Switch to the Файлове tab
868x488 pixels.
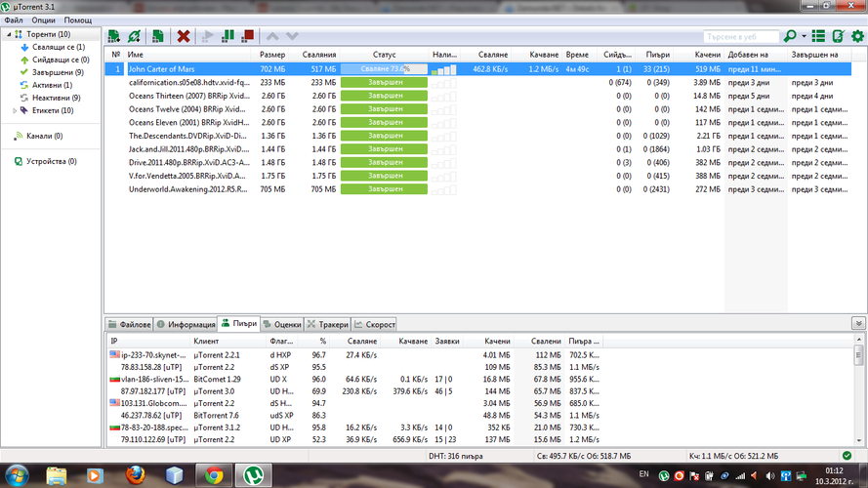click(130, 324)
